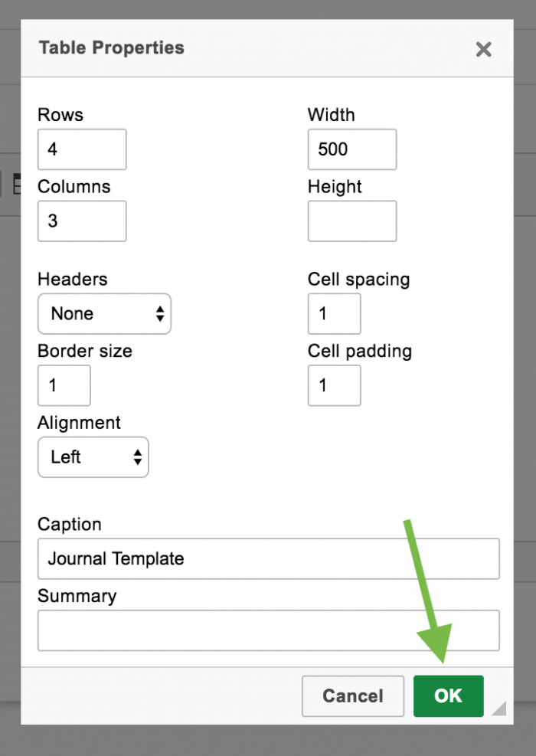Click the Caption label text
The width and height of the screenshot is (536, 756).
click(x=70, y=524)
